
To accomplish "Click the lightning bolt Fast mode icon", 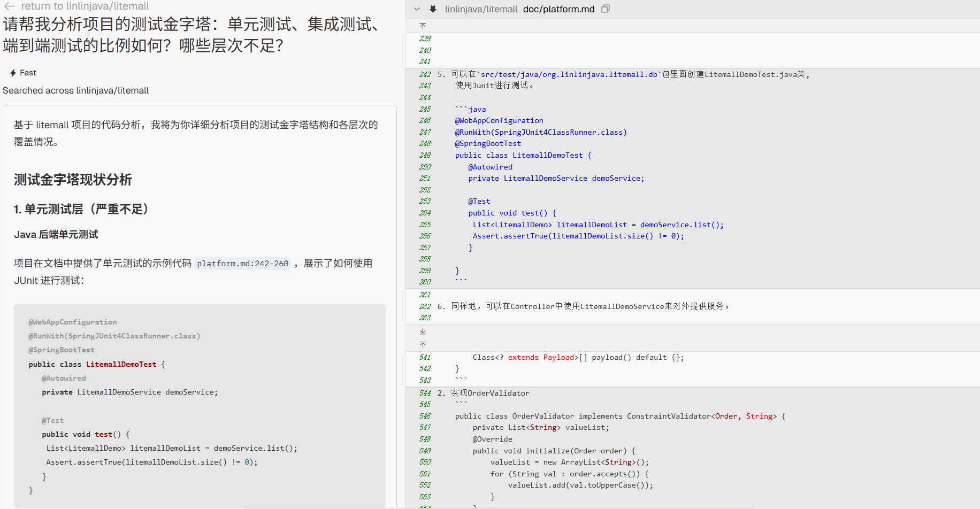I will click(x=13, y=73).
